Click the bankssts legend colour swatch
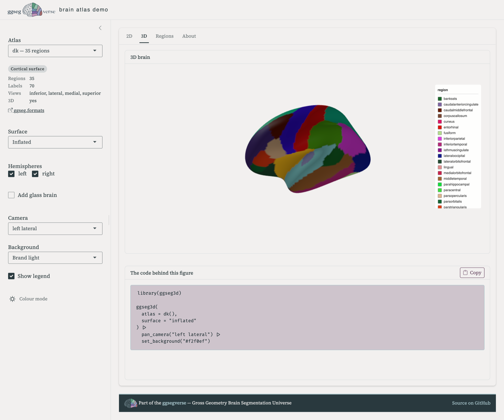The width and height of the screenshot is (504, 420). tap(440, 99)
